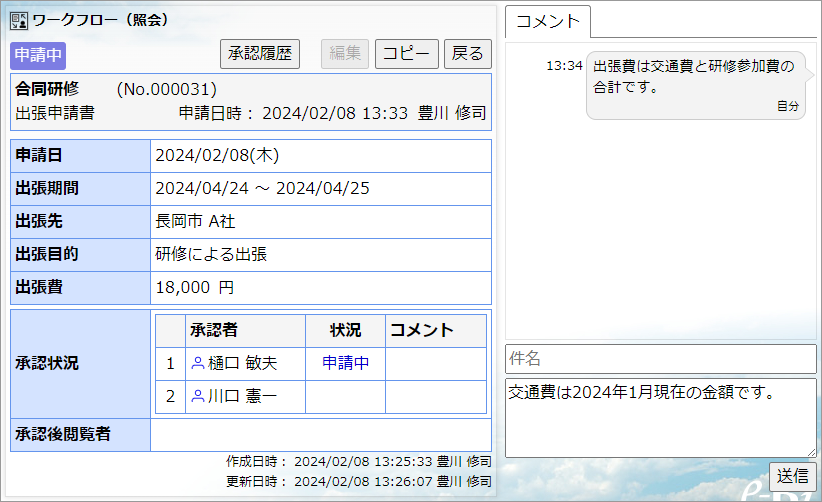Click 出張期間 value 2024/04/24 ～ 2024/04/25

pyautogui.click(x=262, y=189)
